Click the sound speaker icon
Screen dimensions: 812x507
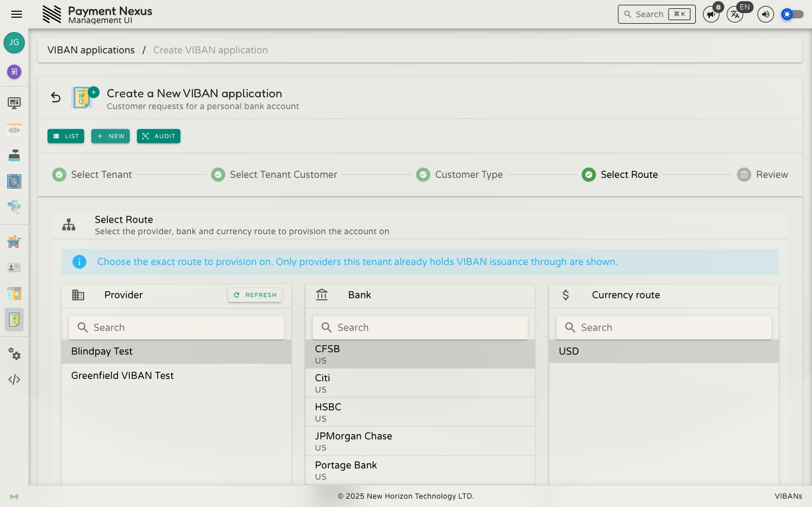(766, 14)
